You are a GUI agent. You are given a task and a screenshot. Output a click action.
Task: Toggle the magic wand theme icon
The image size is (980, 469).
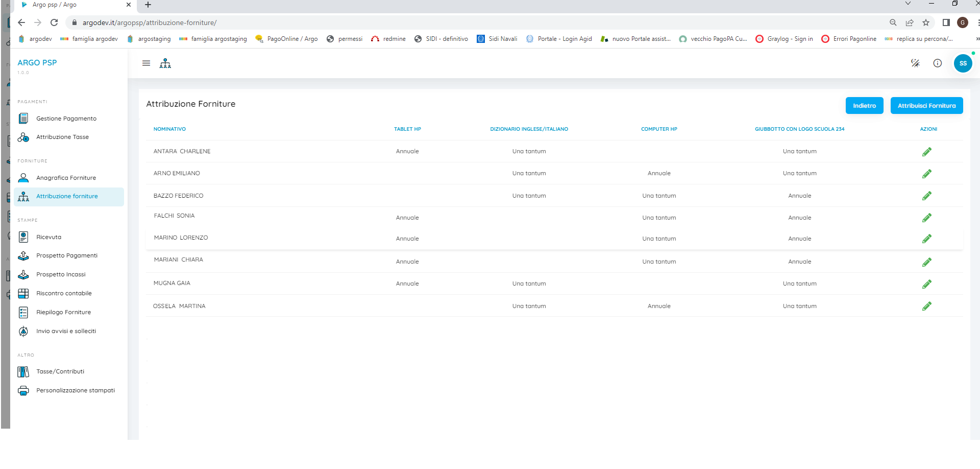point(915,63)
